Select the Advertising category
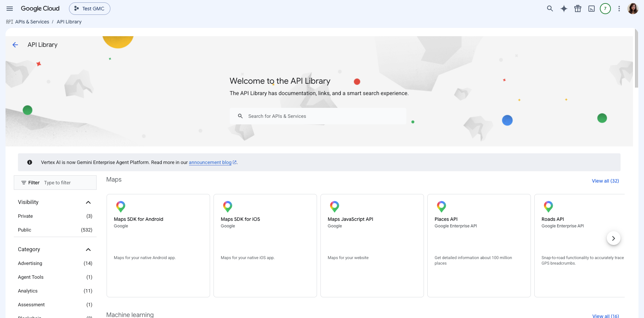Screen dimensions: 644x318 55,263
